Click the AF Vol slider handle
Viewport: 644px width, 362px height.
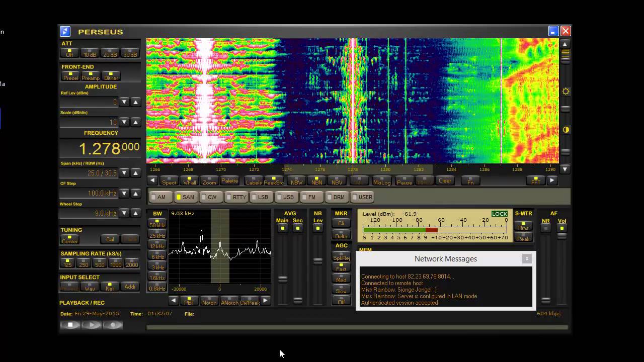(x=561, y=236)
